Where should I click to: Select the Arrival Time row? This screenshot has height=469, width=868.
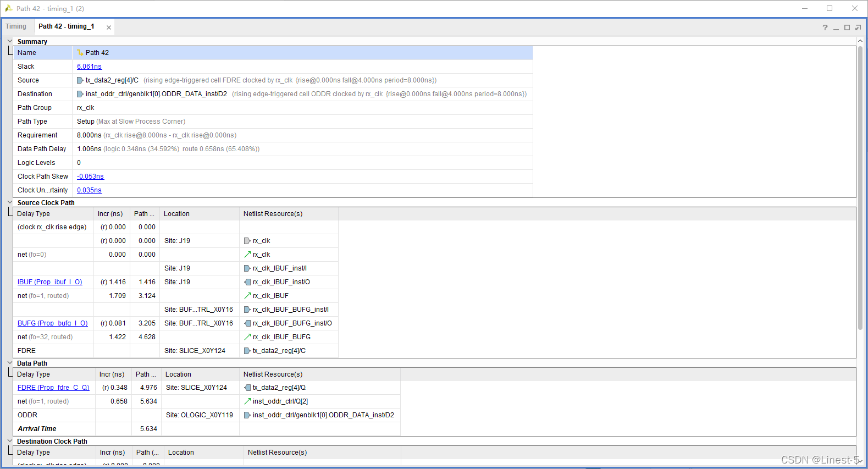[207, 429]
